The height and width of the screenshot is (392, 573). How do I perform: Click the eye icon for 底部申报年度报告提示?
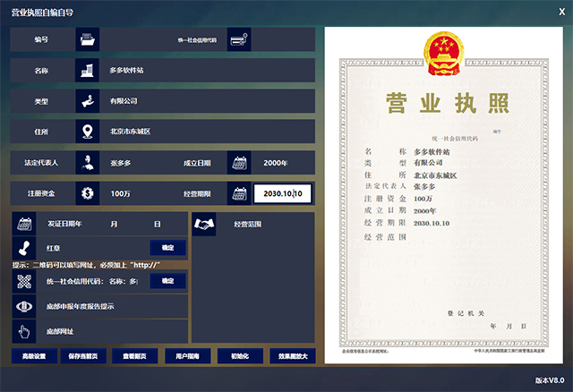coord(24,306)
